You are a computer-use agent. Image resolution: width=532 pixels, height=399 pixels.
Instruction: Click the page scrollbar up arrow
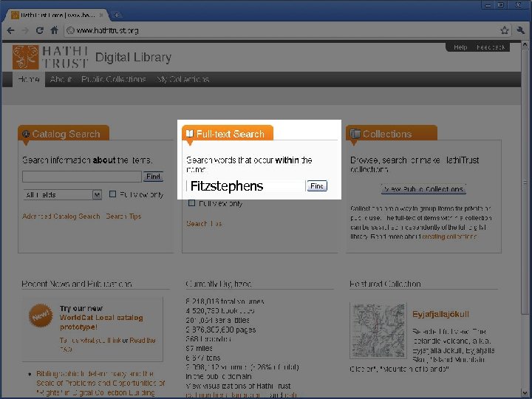tap(525, 45)
